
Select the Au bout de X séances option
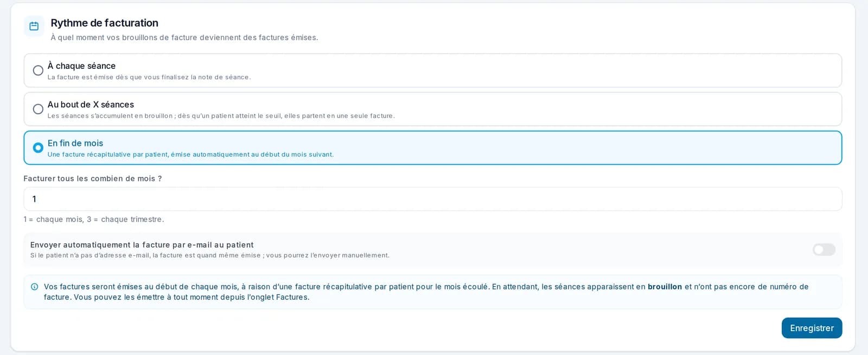point(38,109)
